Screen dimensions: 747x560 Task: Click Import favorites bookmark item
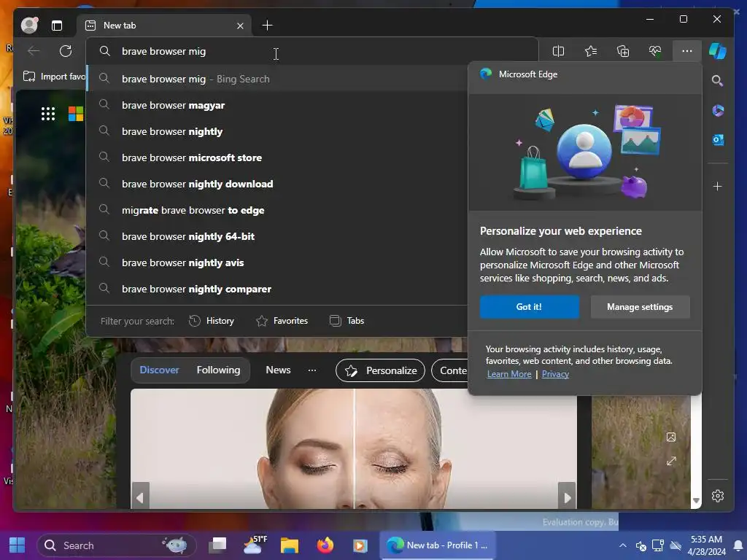(x=54, y=77)
